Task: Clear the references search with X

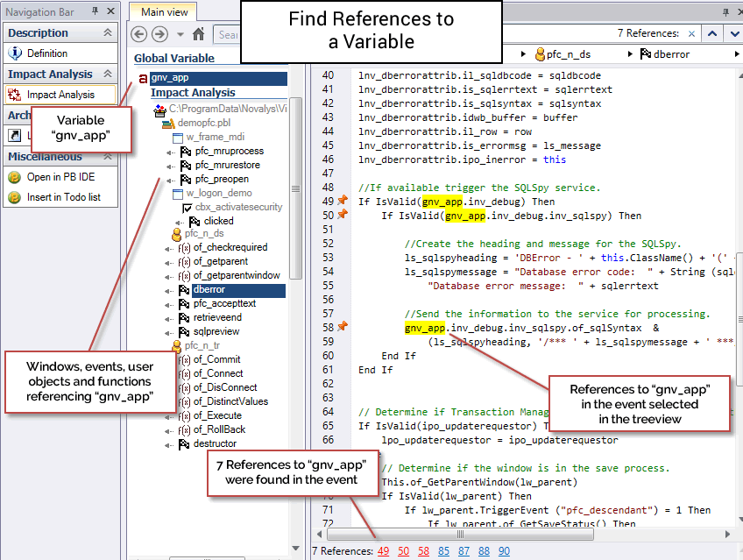Action: click(x=691, y=34)
